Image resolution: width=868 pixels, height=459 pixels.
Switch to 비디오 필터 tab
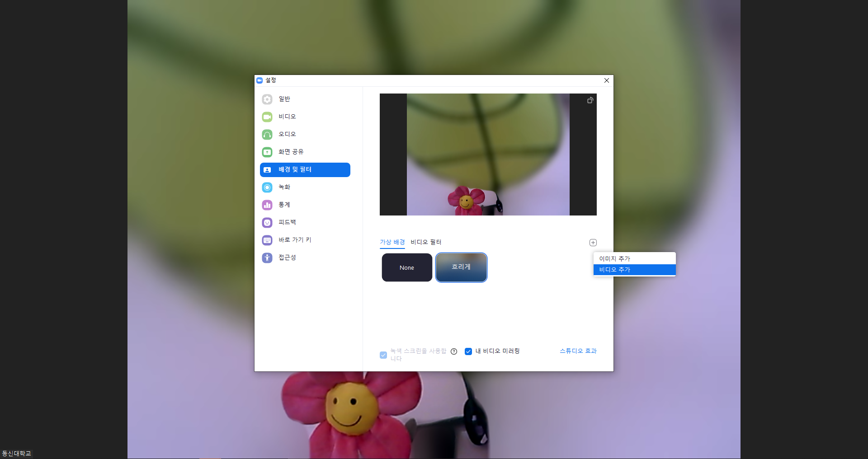(x=426, y=242)
